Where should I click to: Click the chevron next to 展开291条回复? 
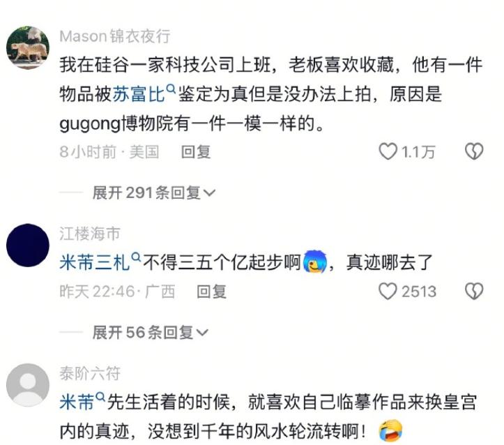point(209,193)
